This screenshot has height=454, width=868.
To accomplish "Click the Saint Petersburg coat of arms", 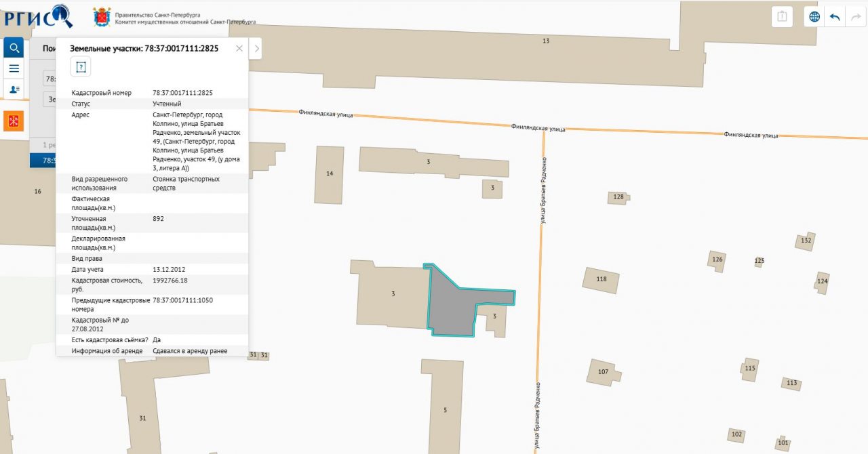I will click(x=102, y=17).
